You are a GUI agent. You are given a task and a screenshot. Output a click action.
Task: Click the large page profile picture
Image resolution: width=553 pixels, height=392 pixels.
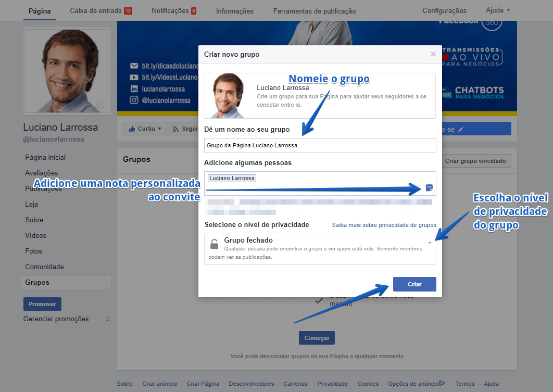click(67, 71)
